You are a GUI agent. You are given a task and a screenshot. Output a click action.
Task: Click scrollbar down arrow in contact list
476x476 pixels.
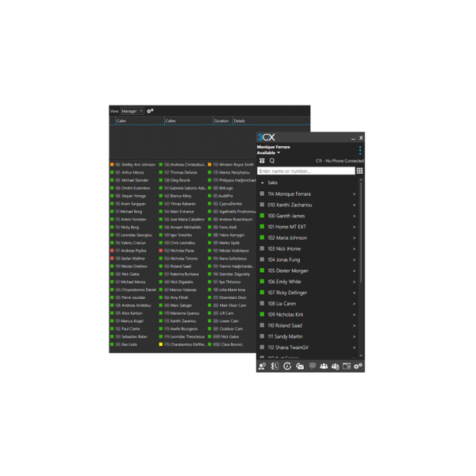click(x=361, y=355)
